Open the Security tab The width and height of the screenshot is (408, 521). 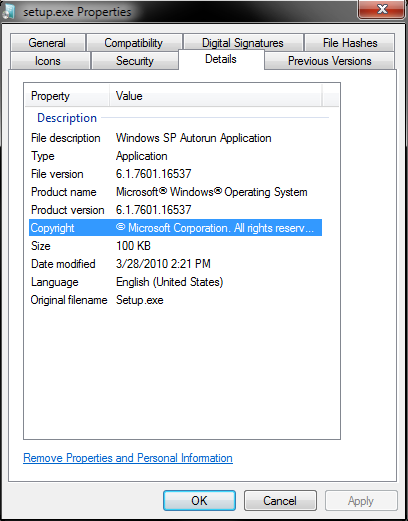pyautogui.click(x=135, y=61)
